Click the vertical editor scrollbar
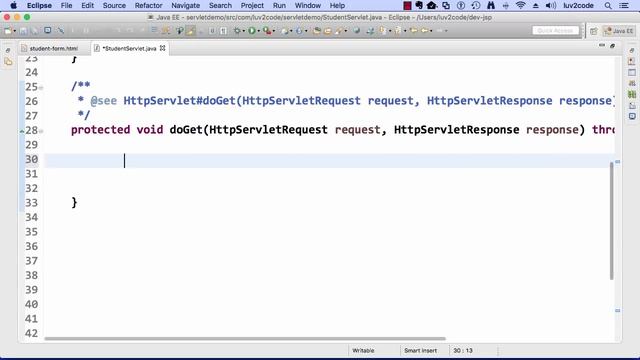The height and width of the screenshot is (360, 640). (x=611, y=221)
